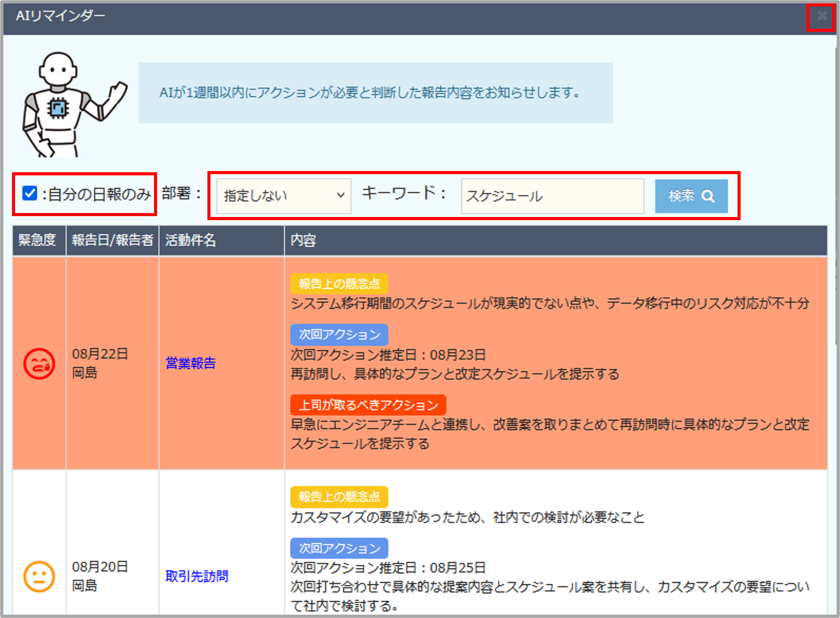Click the chevron arrow of 部署 select

click(x=340, y=195)
